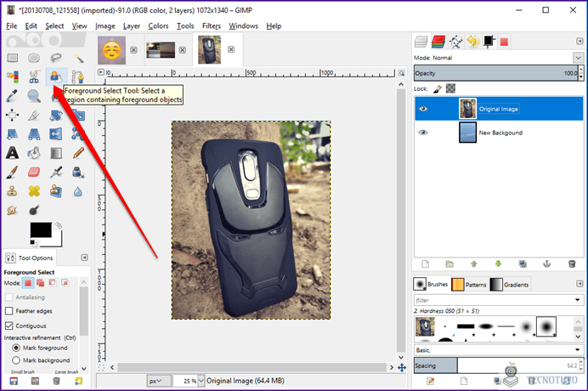
Task: Adjust the layer Opacity slider
Action: pyautogui.click(x=496, y=73)
